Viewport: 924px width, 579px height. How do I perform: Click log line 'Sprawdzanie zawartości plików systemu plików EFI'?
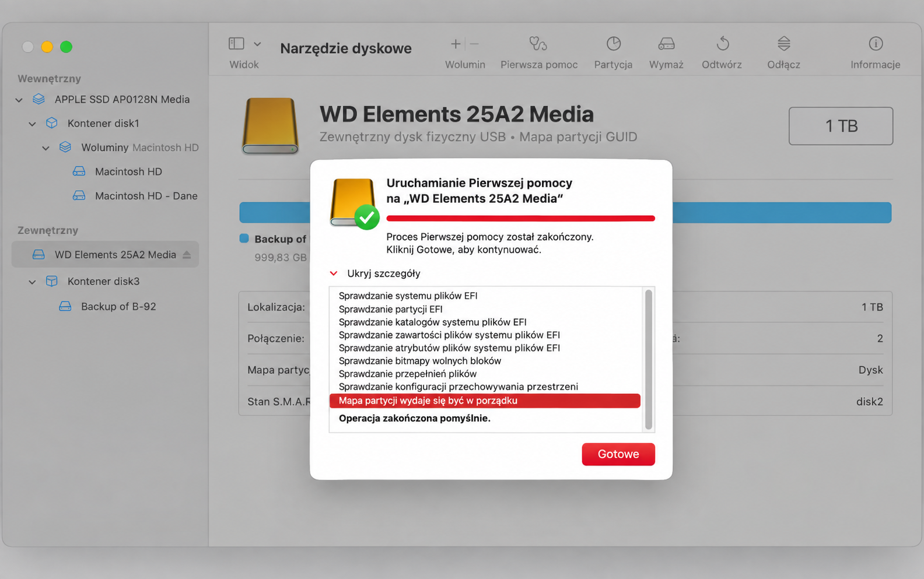(449, 335)
